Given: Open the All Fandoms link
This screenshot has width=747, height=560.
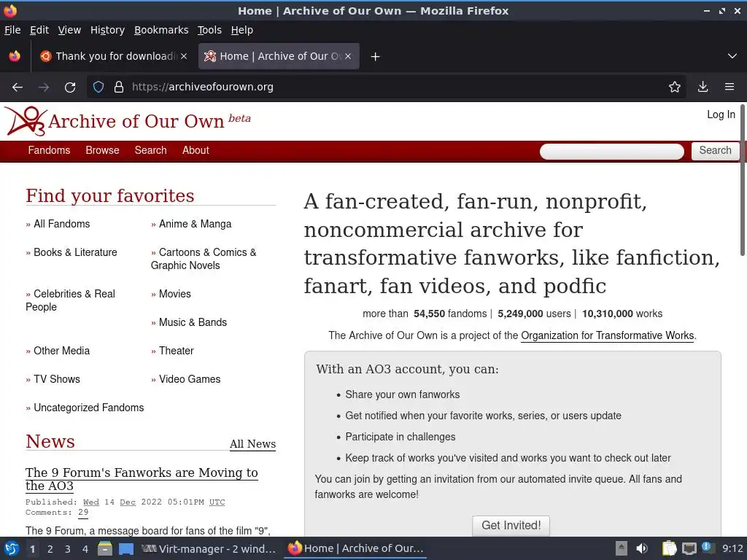Looking at the screenshot, I should click(x=61, y=224).
